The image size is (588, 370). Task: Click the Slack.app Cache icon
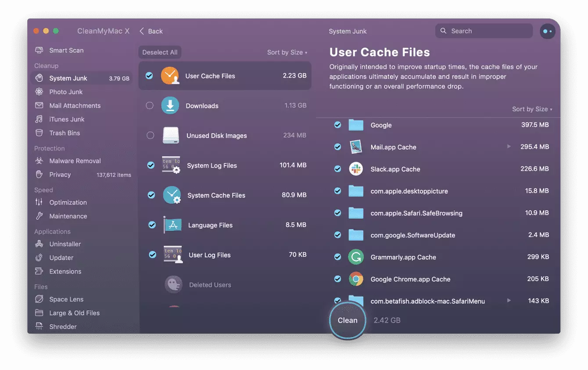tap(356, 169)
